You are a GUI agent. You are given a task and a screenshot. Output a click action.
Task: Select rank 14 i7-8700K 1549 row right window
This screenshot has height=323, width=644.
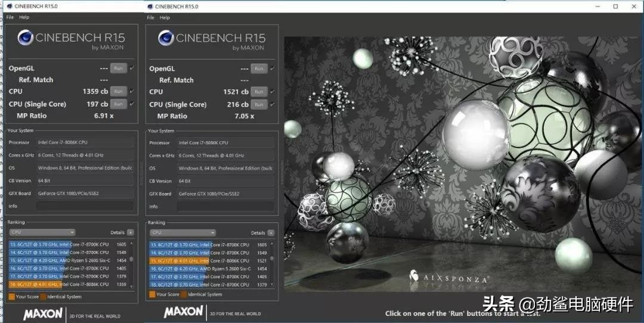[209, 253]
